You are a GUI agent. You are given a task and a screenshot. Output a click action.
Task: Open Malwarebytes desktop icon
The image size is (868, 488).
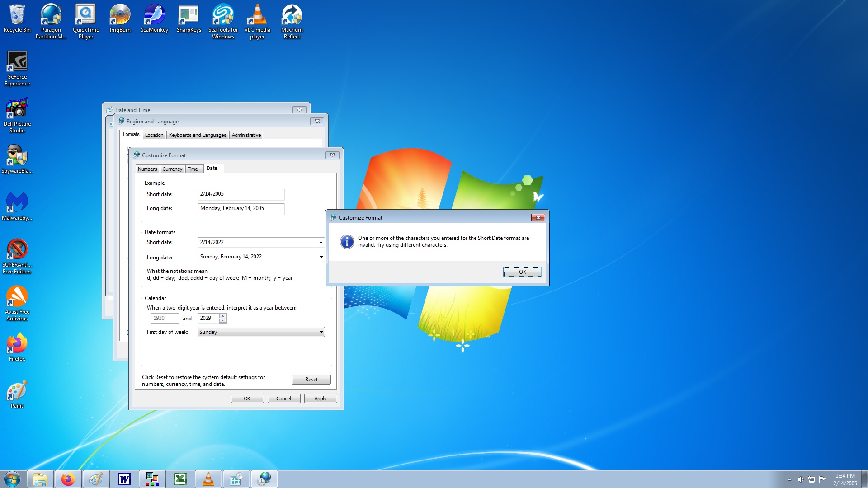pos(17,206)
